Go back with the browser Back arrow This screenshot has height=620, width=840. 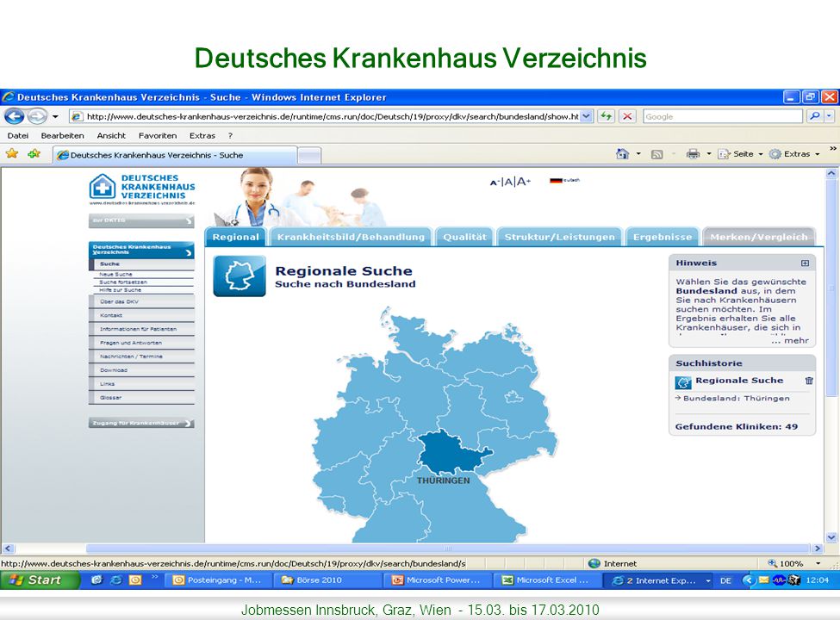pos(14,116)
